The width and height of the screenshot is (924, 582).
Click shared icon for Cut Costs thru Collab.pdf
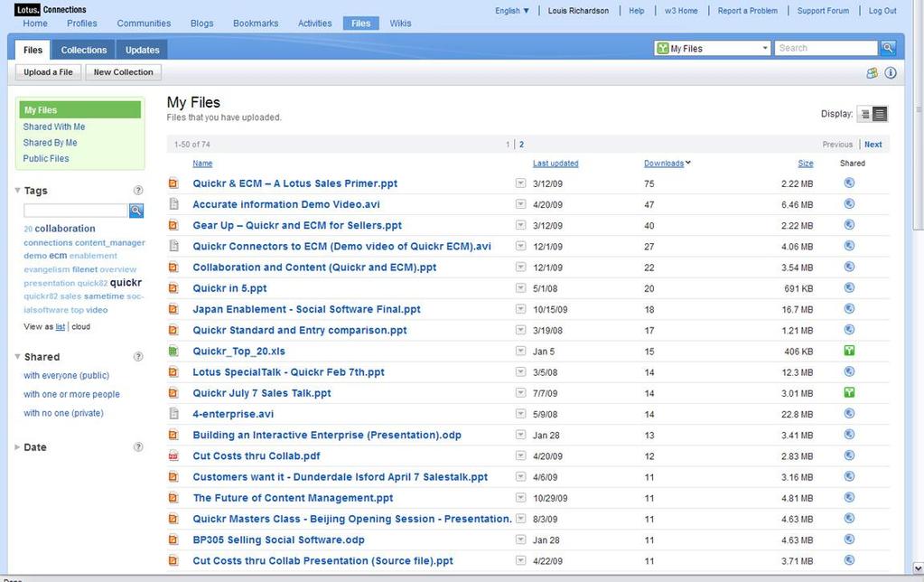tap(849, 455)
